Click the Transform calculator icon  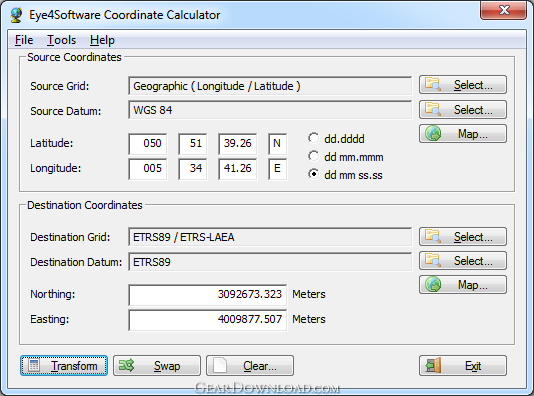tap(34, 365)
